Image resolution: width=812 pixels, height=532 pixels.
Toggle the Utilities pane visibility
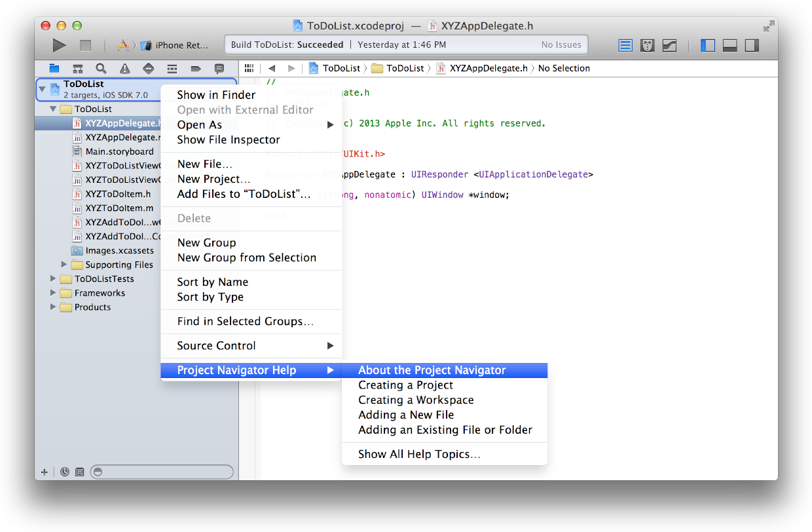[752, 45]
